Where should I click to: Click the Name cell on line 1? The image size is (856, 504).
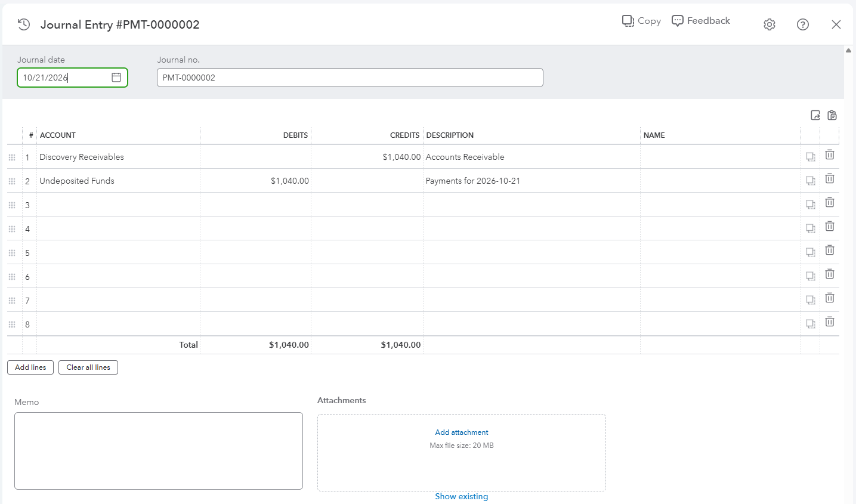coord(721,157)
